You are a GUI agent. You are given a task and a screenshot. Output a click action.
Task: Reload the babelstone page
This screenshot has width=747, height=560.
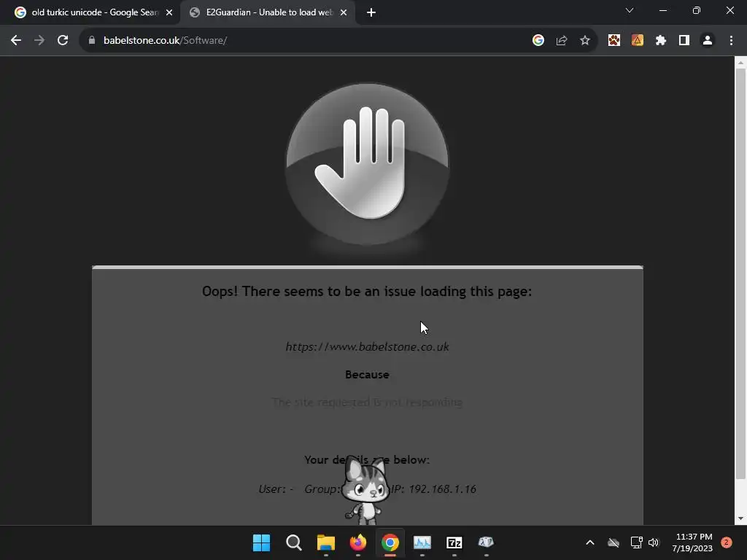[63, 41]
